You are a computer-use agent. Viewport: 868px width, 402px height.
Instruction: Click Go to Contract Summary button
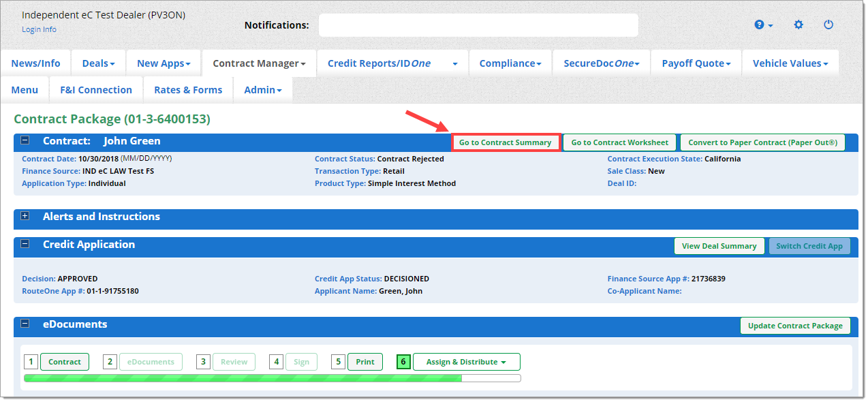[506, 142]
